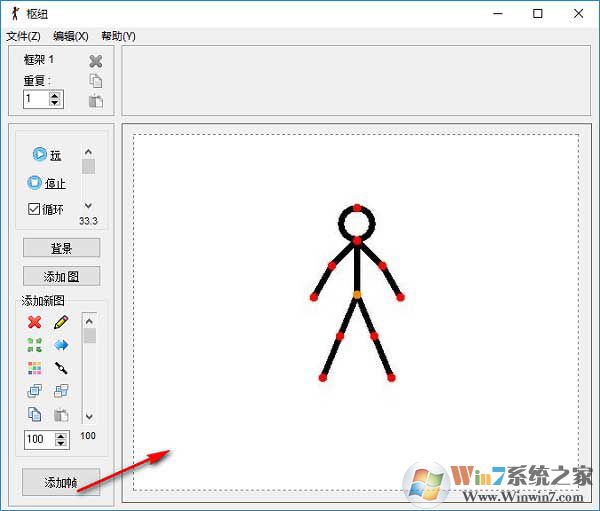
Task: Select the right foot end handle
Action: pyautogui.click(x=391, y=378)
